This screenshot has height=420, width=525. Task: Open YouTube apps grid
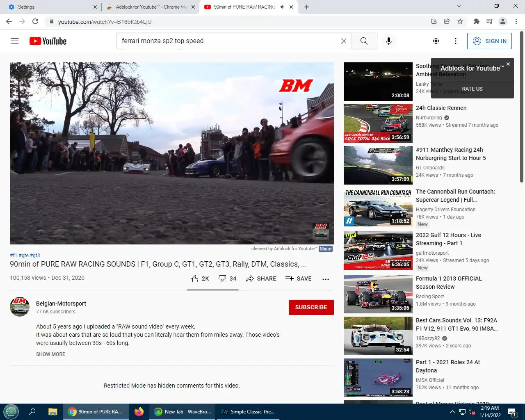click(x=436, y=41)
